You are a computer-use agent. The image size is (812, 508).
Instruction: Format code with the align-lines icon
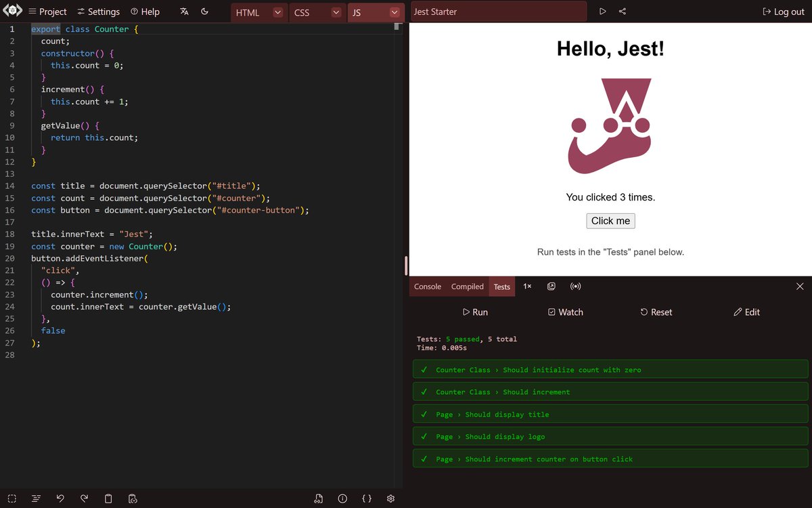tap(36, 499)
